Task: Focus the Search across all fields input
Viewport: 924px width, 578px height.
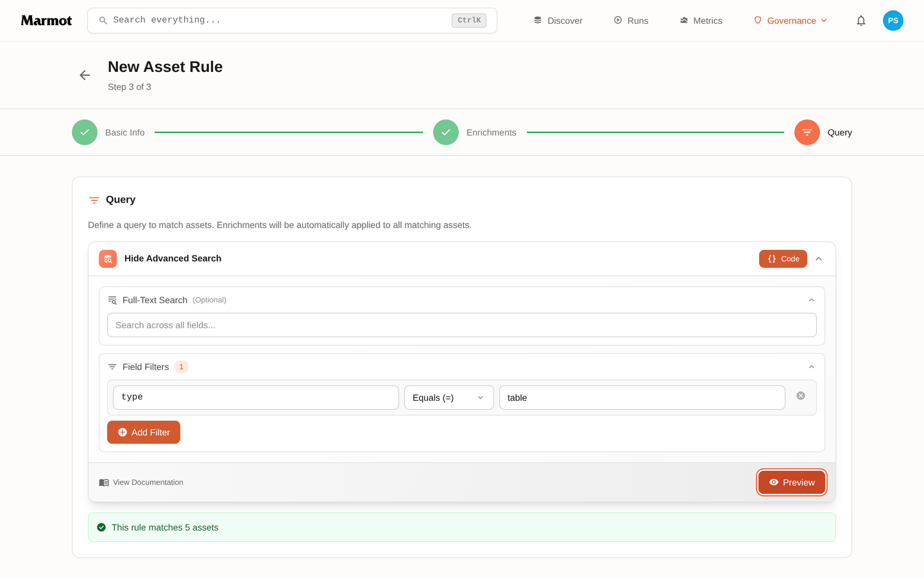Action: [x=462, y=325]
